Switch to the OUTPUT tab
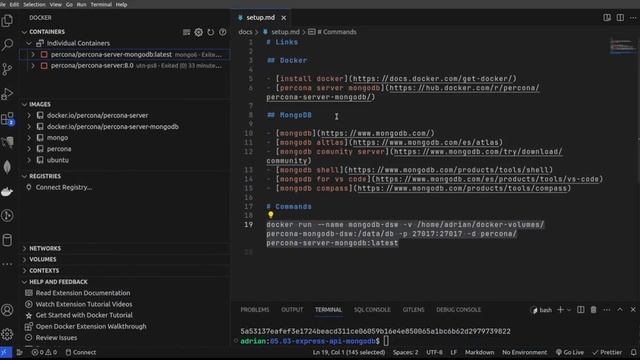This screenshot has width=640, height=360. pos(292,310)
